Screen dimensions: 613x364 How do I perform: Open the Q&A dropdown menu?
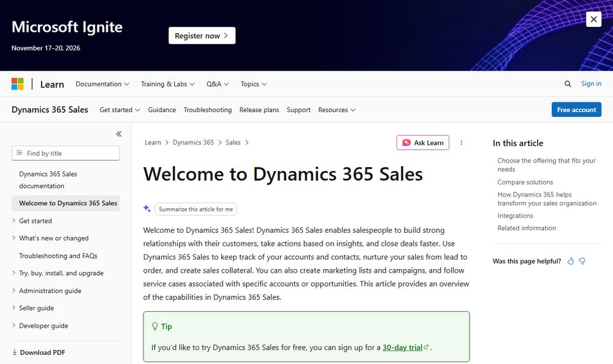click(218, 84)
